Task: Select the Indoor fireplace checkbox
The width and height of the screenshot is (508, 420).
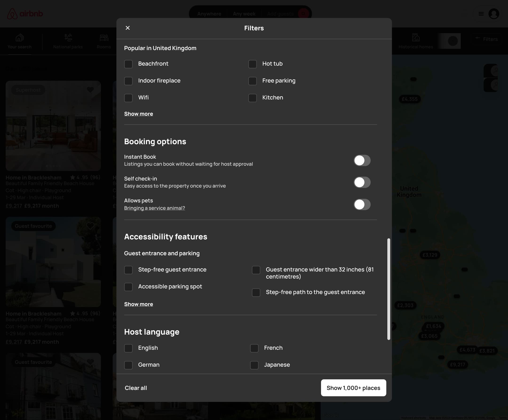Action: (128, 81)
